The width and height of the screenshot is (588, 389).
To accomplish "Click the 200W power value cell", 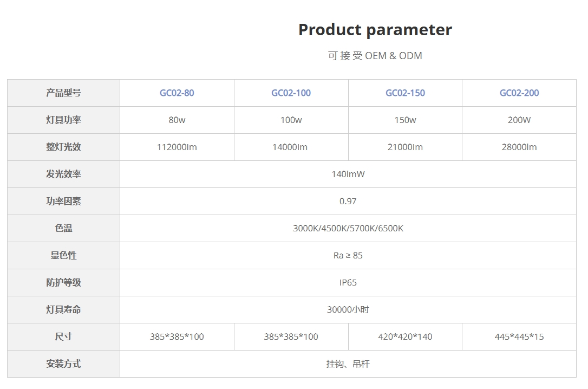I will click(x=519, y=120).
